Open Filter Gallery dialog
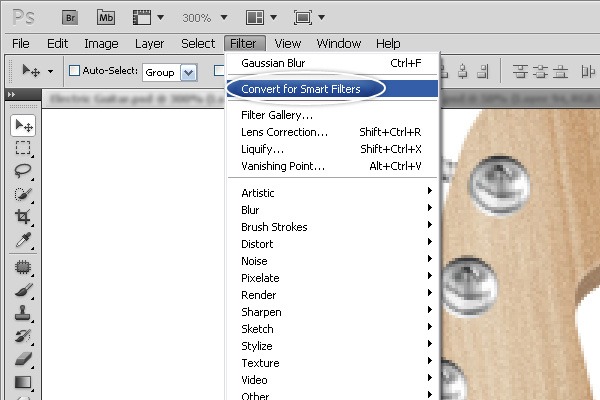Screen dimensions: 600x400 (332, 115)
